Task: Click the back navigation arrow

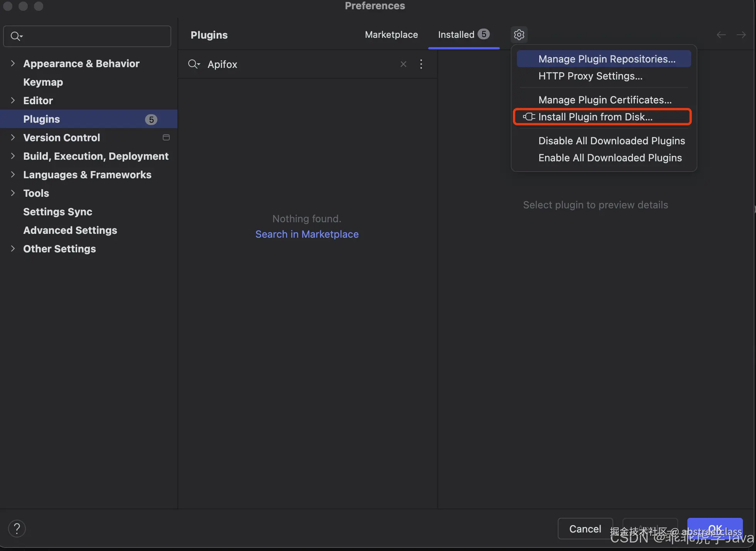Action: tap(721, 35)
